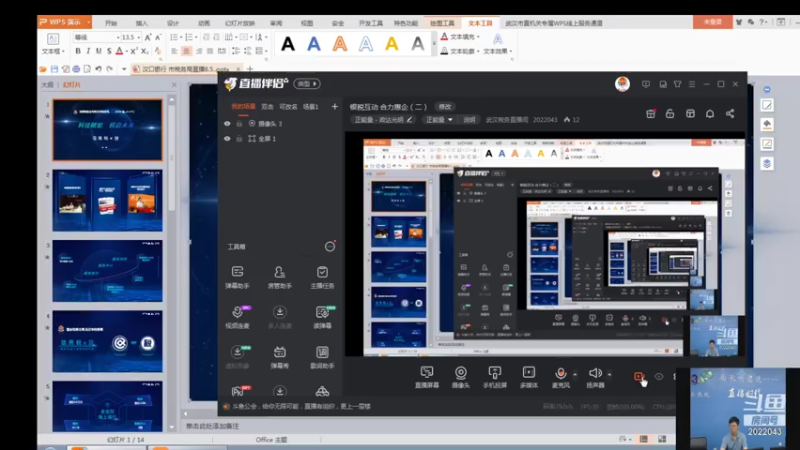Expand the 文本效果 dropdown
Screen dimensions: 800x450
(511, 51)
